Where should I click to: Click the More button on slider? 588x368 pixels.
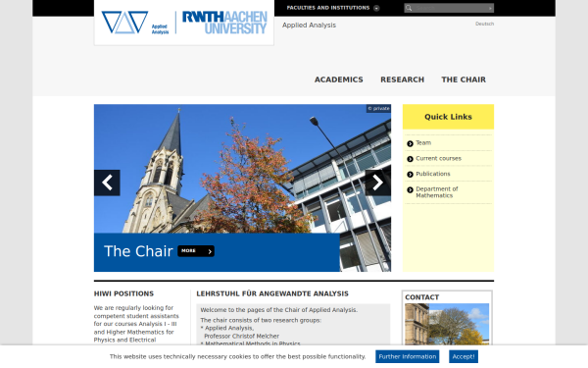point(196,251)
